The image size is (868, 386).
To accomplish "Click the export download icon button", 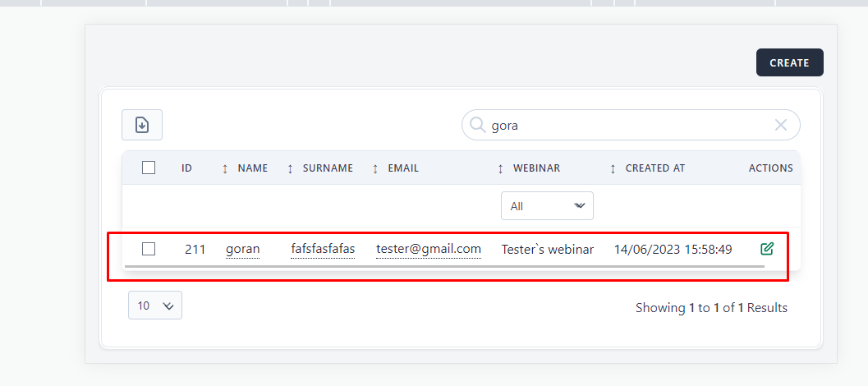I will pyautogui.click(x=142, y=125).
